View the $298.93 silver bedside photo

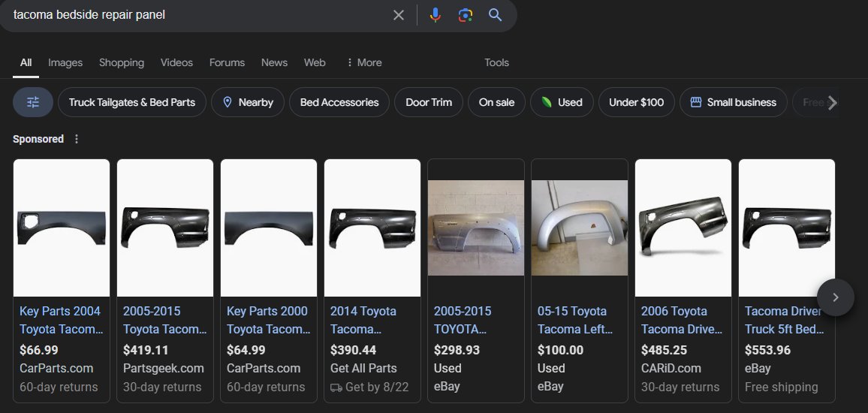pyautogui.click(x=475, y=228)
